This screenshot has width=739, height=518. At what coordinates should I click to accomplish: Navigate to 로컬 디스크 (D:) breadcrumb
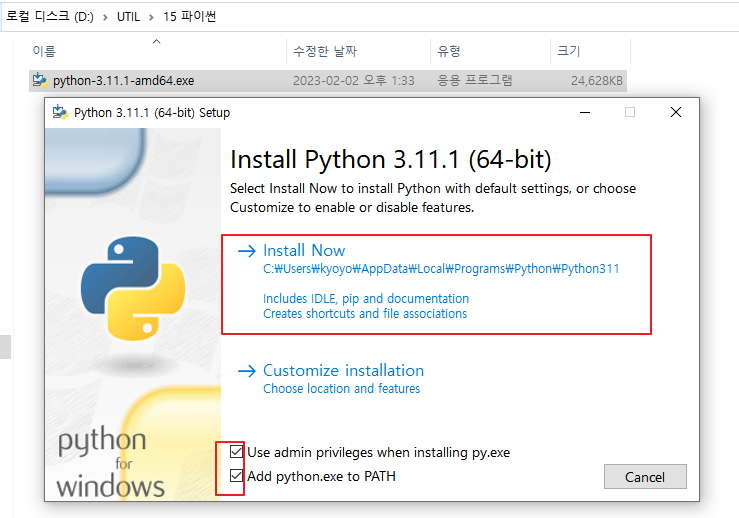pos(50,16)
